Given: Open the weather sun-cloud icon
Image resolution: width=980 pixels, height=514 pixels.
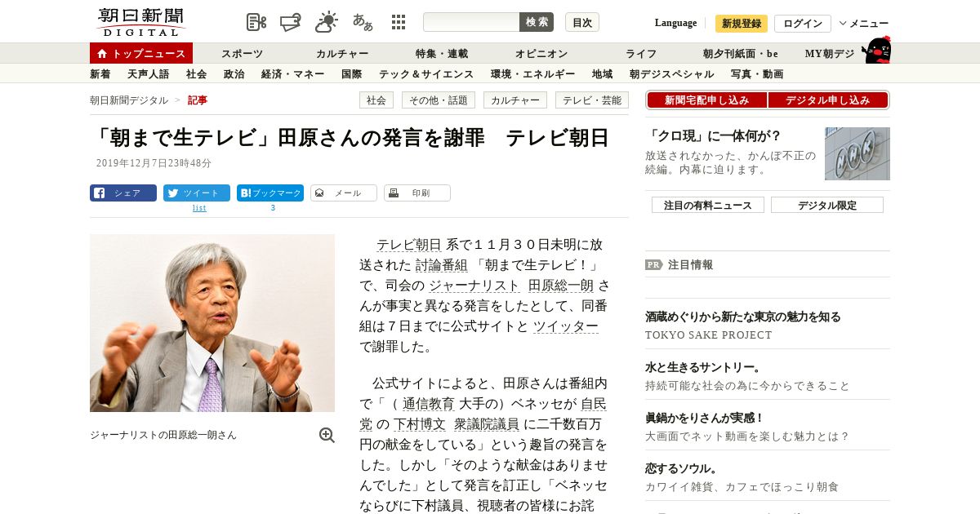Looking at the screenshot, I should pos(327,22).
